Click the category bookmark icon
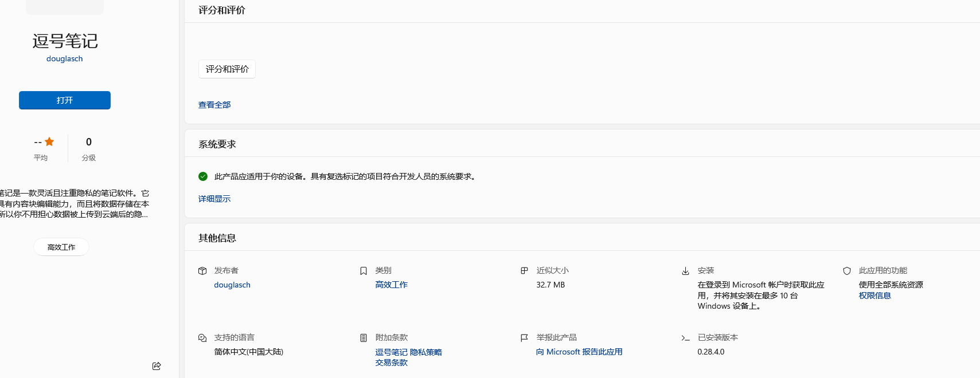This screenshot has height=378, width=980. point(364,271)
